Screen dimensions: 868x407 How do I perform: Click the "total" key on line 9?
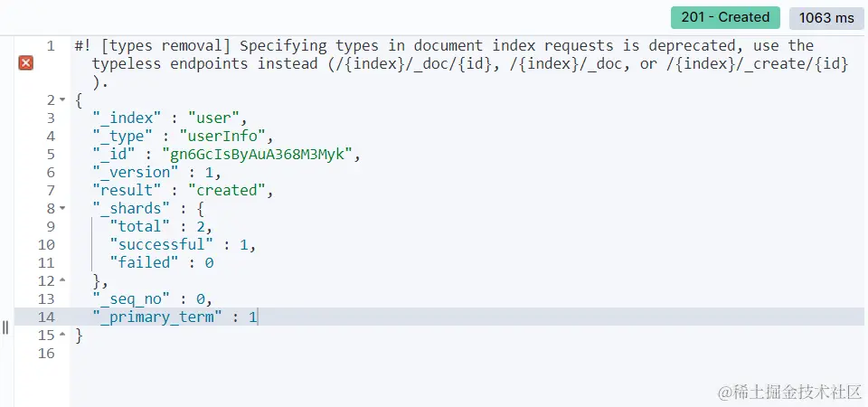coord(139,226)
